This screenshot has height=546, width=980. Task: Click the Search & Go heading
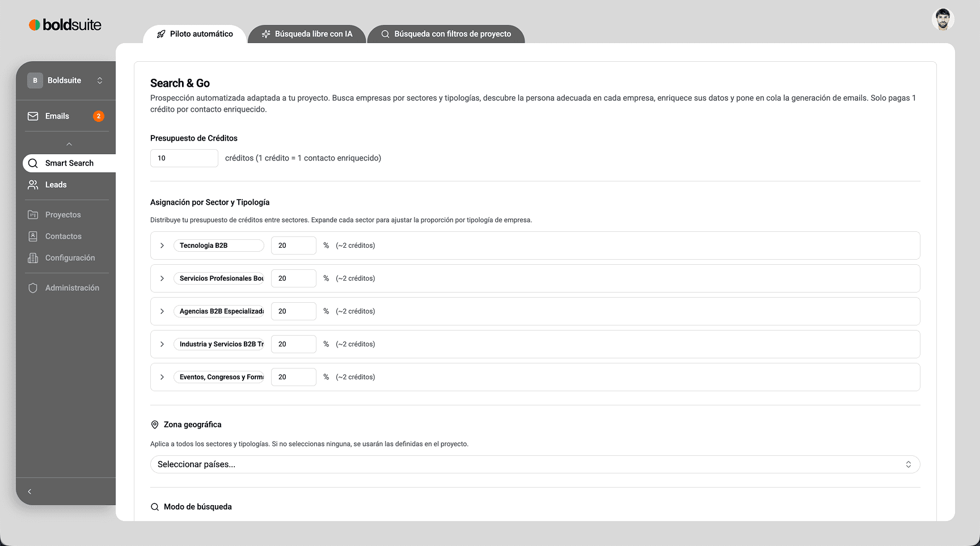coord(180,83)
